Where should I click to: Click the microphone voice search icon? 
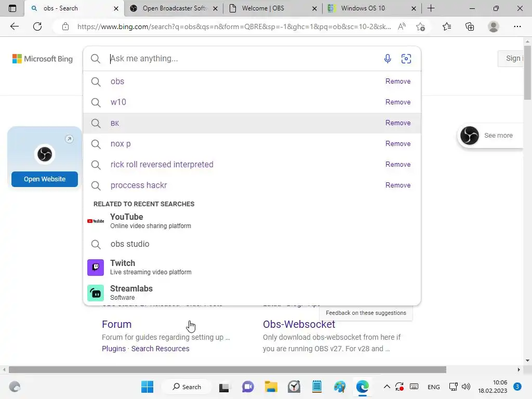click(x=388, y=59)
